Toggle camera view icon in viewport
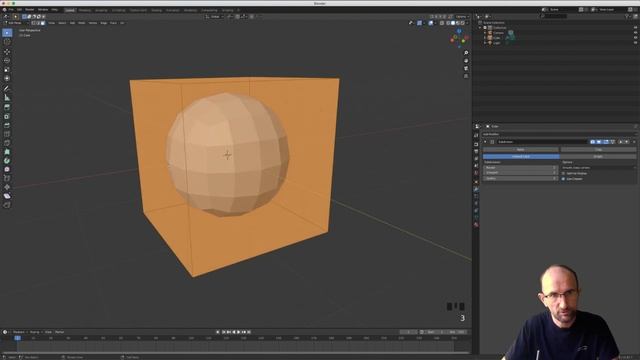Viewport: 640px width, 360px height. [466, 69]
